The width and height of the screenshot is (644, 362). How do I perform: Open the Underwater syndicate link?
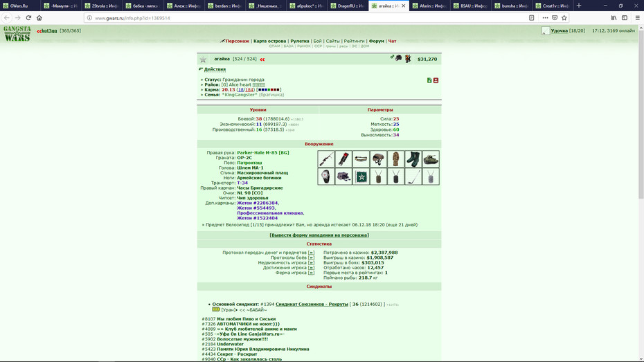[x=230, y=344]
